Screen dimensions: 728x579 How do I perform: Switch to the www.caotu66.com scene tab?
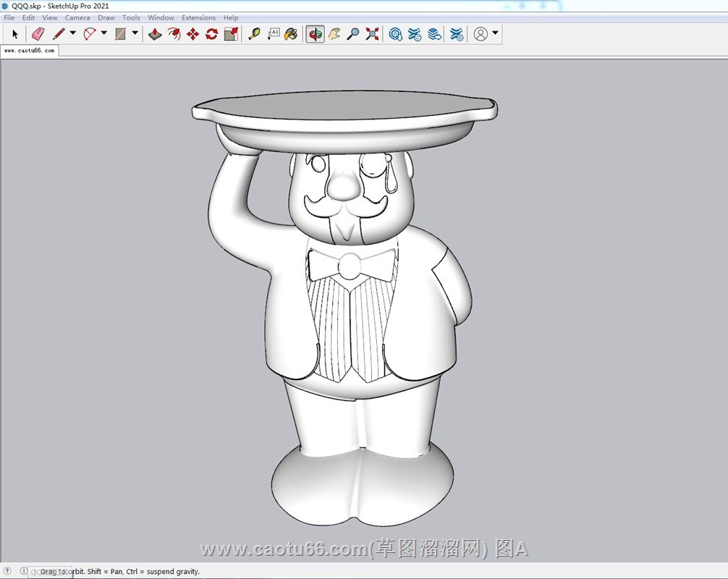pyautogui.click(x=29, y=51)
